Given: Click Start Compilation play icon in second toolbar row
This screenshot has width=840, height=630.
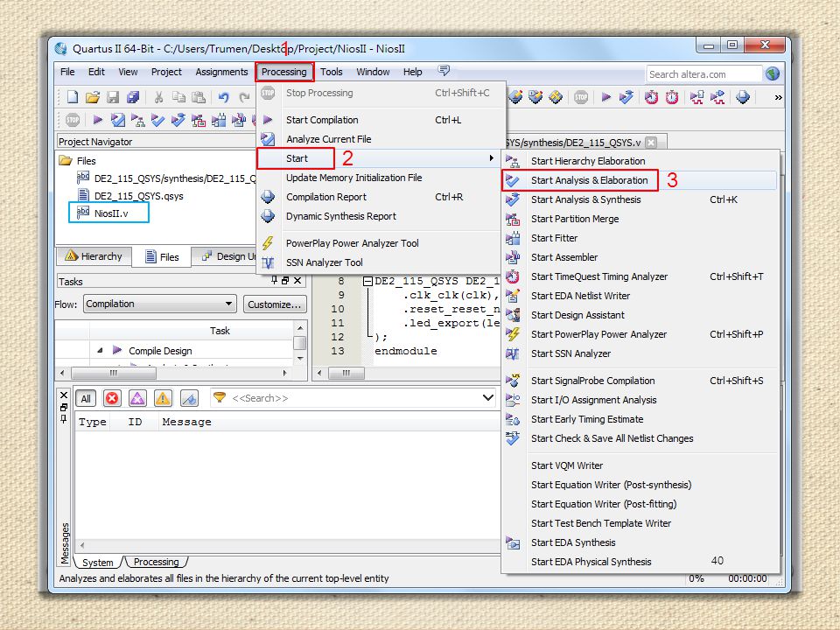Looking at the screenshot, I should click(x=97, y=120).
